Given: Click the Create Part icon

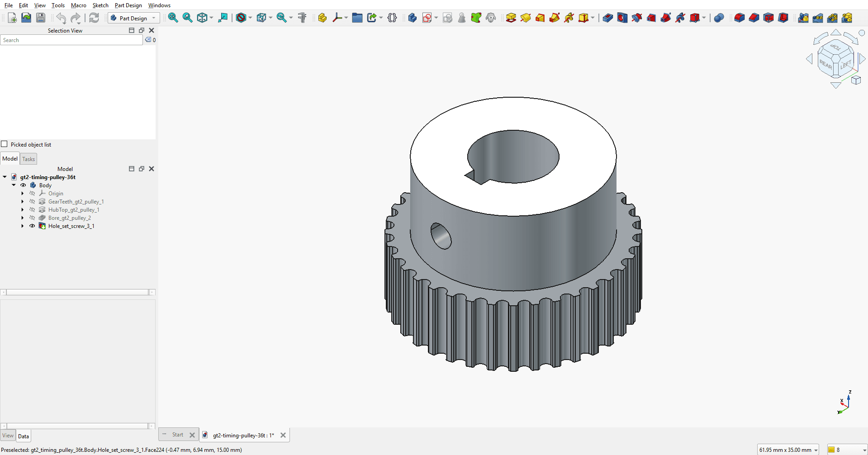Looking at the screenshot, I should [322, 18].
